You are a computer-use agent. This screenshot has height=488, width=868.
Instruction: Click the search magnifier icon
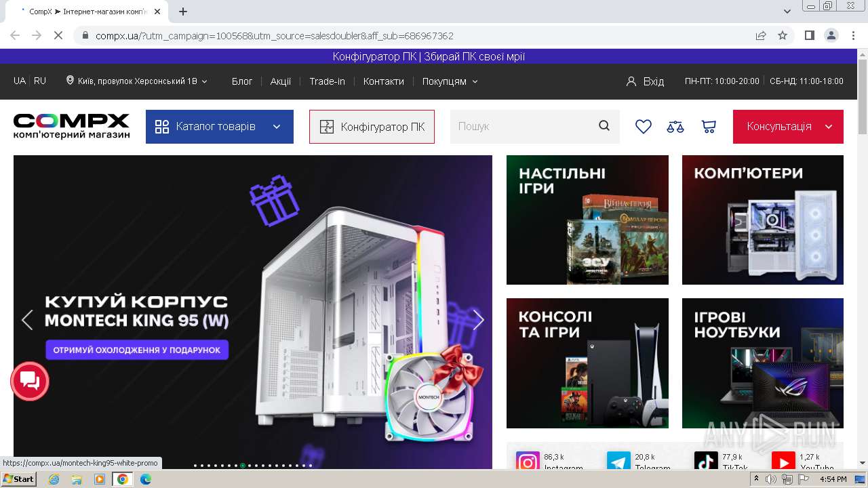[x=604, y=126]
